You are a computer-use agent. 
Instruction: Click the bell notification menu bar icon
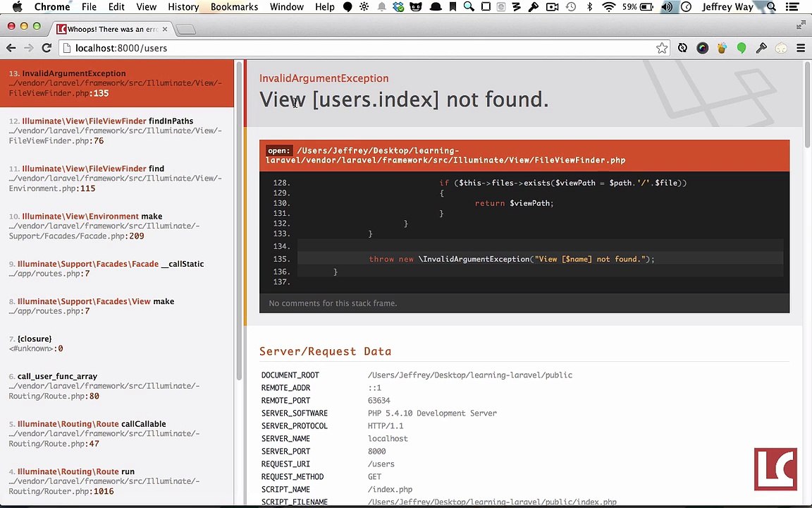pos(381,7)
